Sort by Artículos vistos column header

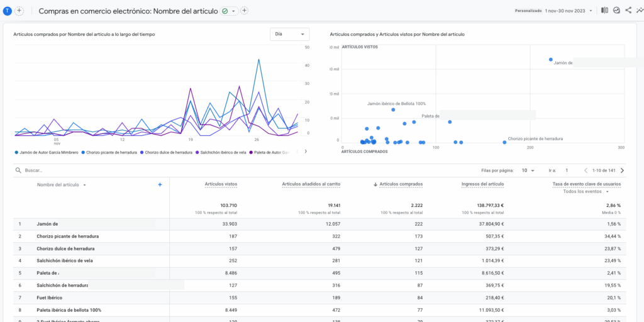click(221, 184)
